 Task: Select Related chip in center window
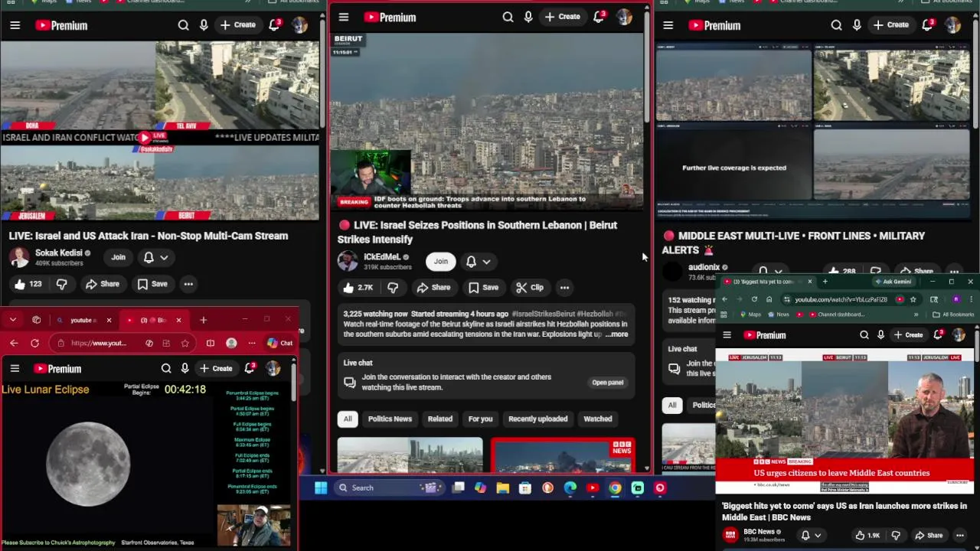pos(439,419)
